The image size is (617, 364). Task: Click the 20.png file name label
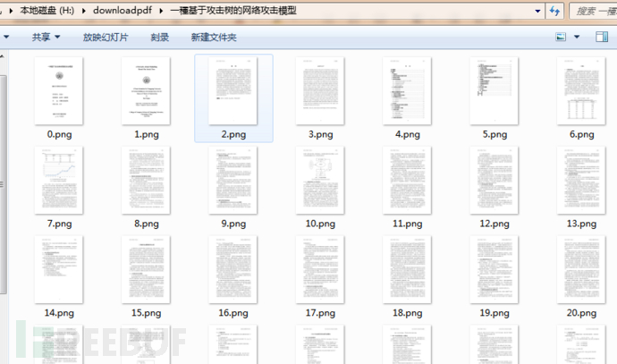[x=581, y=313]
